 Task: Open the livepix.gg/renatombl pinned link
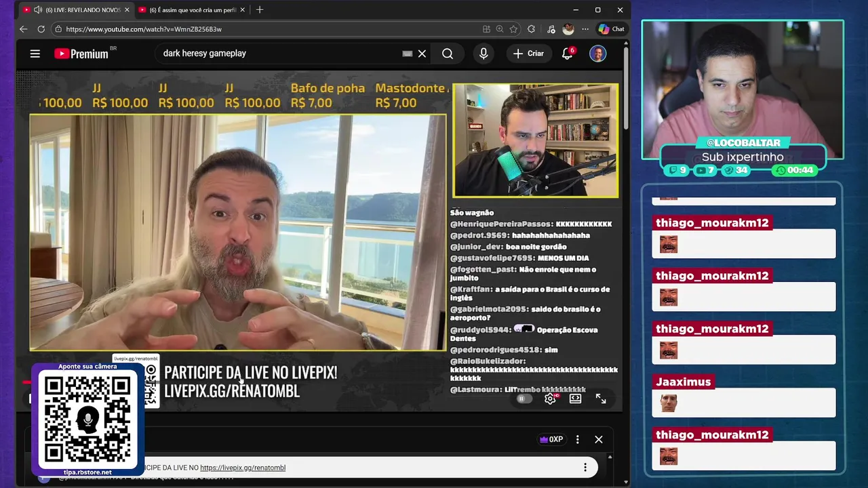click(x=243, y=468)
